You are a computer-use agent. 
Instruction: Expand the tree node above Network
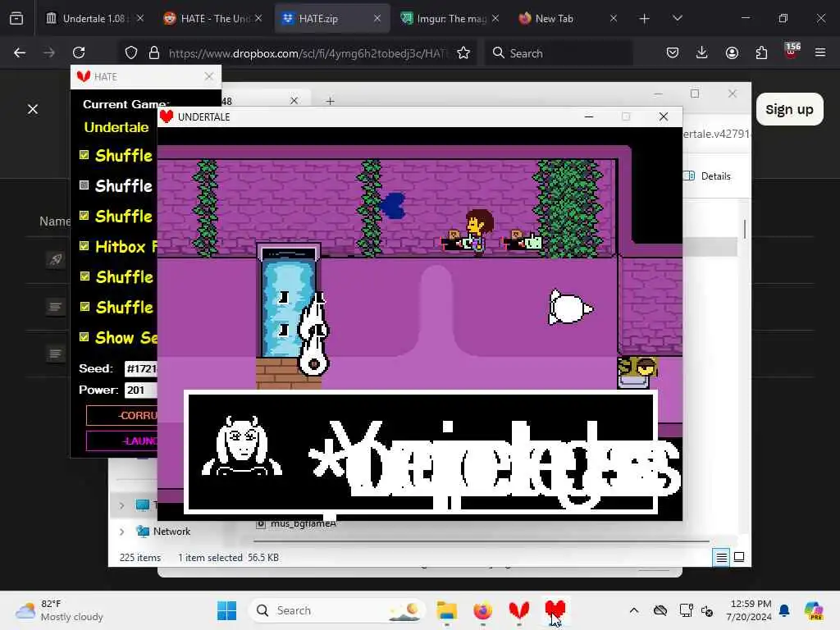[x=121, y=505]
